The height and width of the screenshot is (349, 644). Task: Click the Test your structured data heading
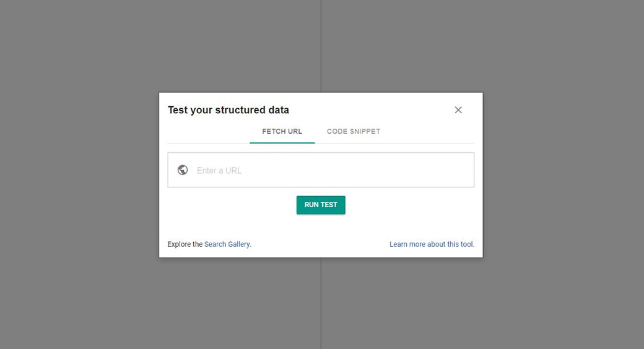(x=228, y=110)
